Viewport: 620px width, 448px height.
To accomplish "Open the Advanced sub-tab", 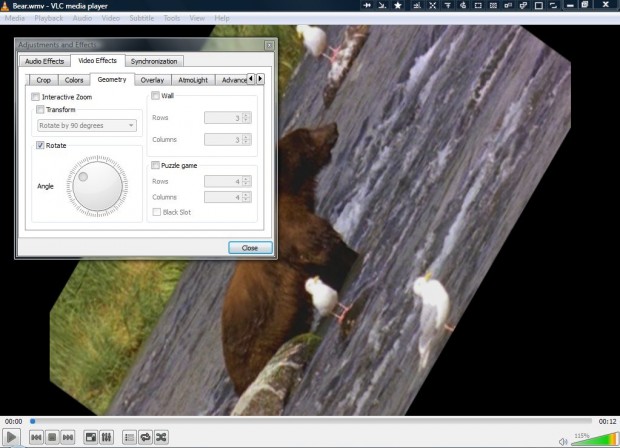I will (x=232, y=80).
